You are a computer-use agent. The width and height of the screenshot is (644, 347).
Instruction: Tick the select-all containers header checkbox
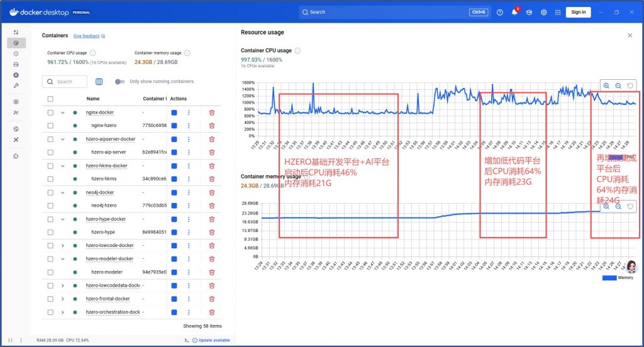50,99
